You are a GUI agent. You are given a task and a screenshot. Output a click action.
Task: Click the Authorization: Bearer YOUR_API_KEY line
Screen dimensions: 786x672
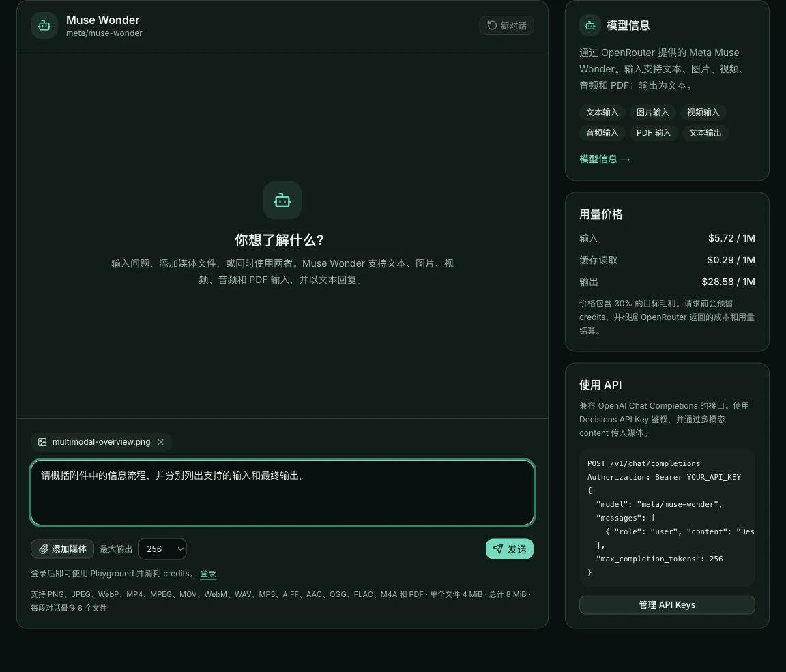664,477
